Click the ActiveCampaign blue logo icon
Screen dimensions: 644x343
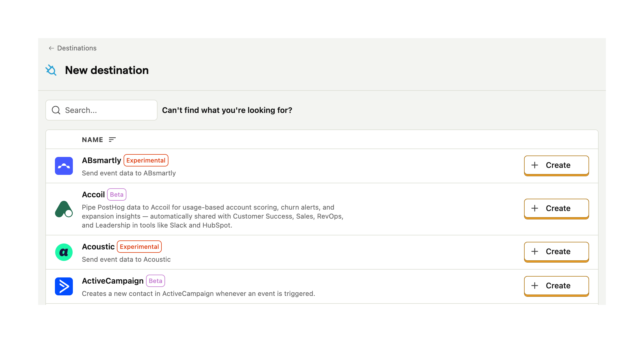[x=64, y=286]
